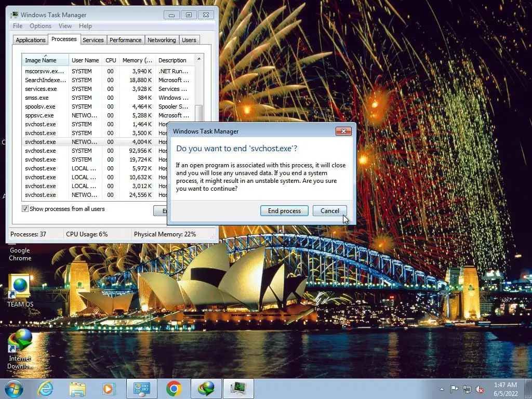The height and width of the screenshot is (399, 532).
Task: Select the sppsvc.exe process row
Action: (108, 115)
